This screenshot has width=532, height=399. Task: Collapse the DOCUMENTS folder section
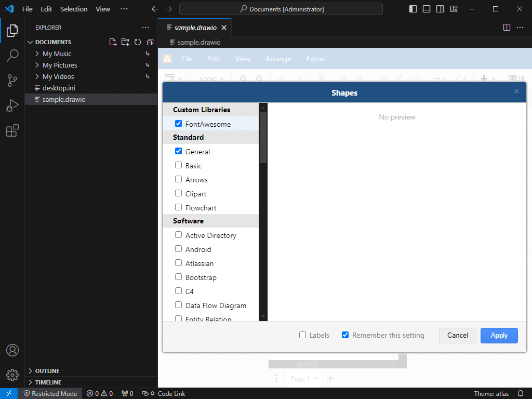point(31,42)
